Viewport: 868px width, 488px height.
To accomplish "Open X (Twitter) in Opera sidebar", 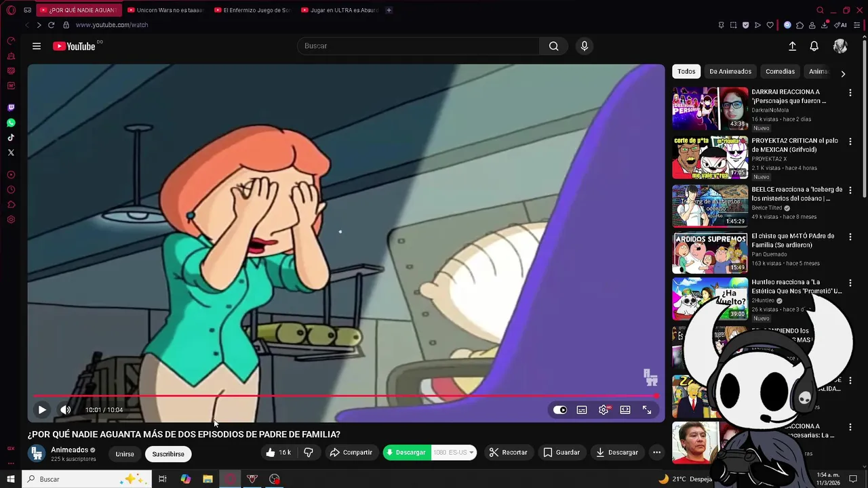I will (x=11, y=152).
